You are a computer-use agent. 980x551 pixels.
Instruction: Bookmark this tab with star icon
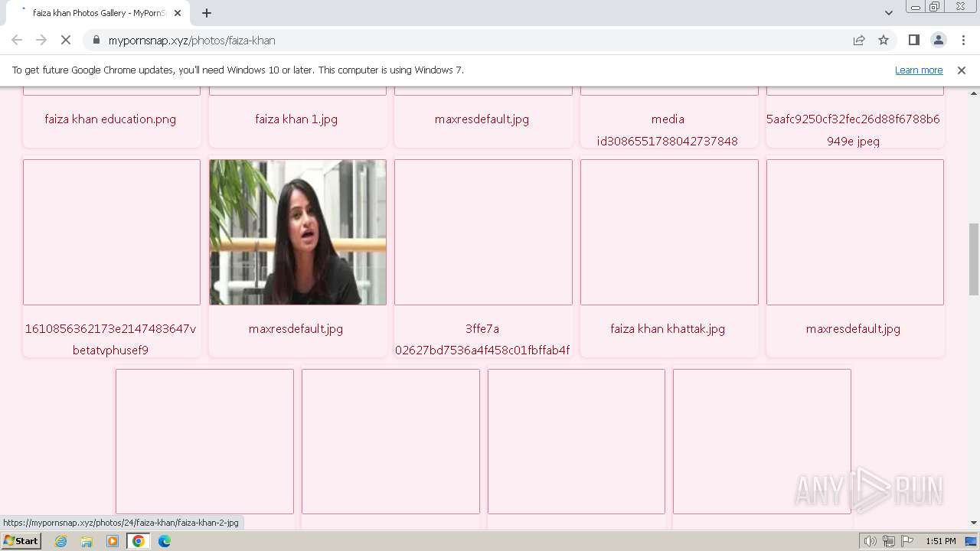[x=884, y=40]
